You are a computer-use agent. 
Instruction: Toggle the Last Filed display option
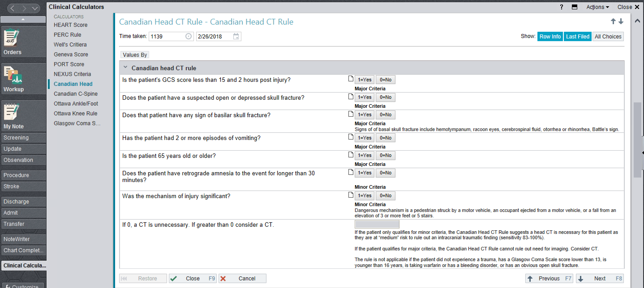pos(577,36)
